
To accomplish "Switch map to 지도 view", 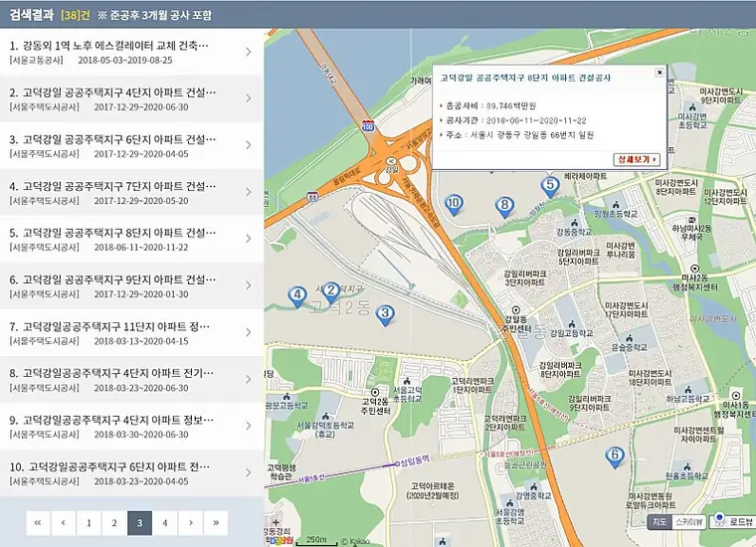I will (660, 522).
